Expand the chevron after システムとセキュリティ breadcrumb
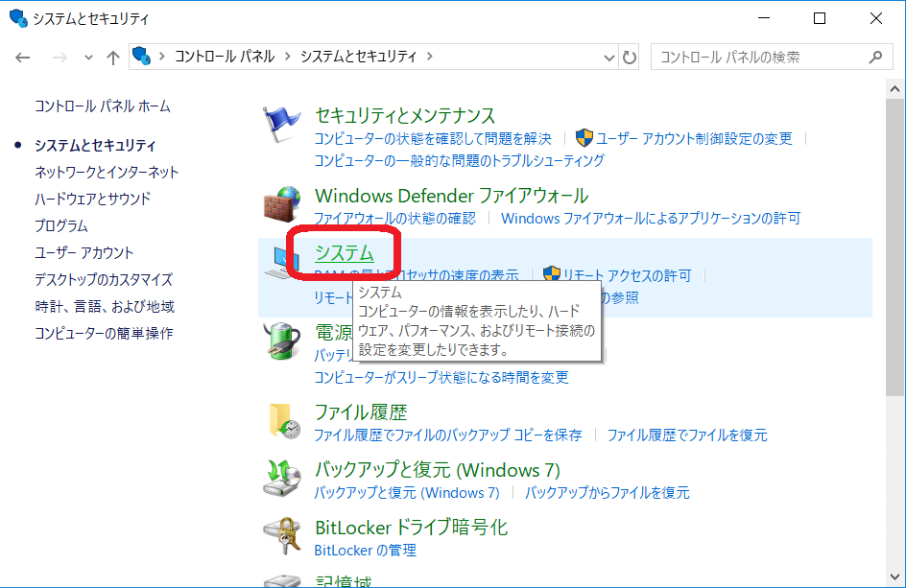This screenshot has width=906, height=588. (429, 57)
